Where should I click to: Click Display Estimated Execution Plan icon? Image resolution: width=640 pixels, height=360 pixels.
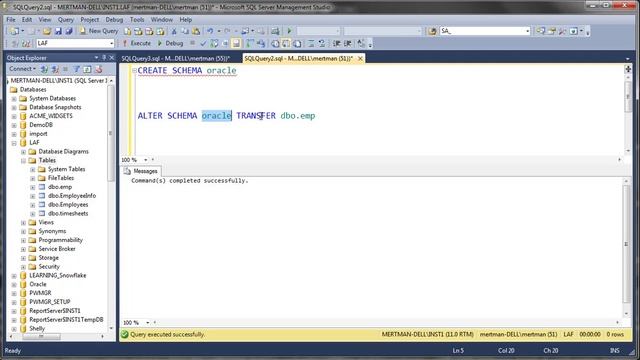(214, 43)
